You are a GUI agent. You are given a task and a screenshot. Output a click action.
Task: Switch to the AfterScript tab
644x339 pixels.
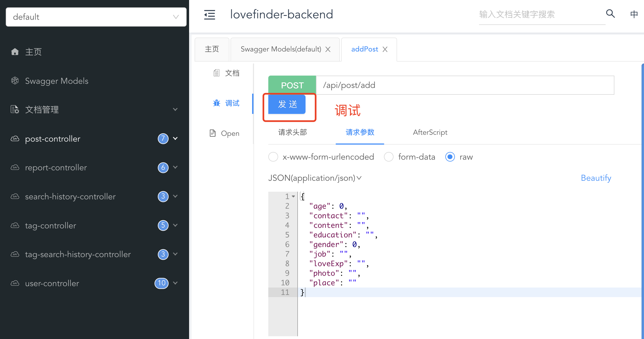[x=430, y=132]
